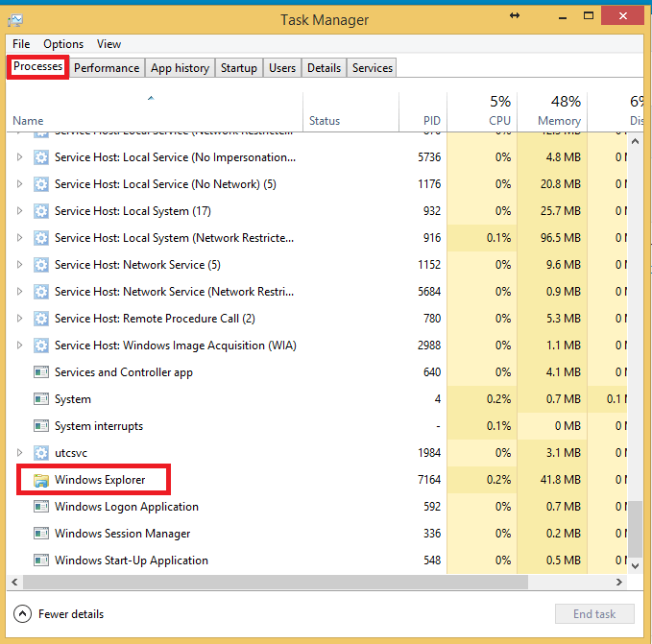
Task: Click gear icon of Local Service (No Network) row
Action: coord(40,184)
